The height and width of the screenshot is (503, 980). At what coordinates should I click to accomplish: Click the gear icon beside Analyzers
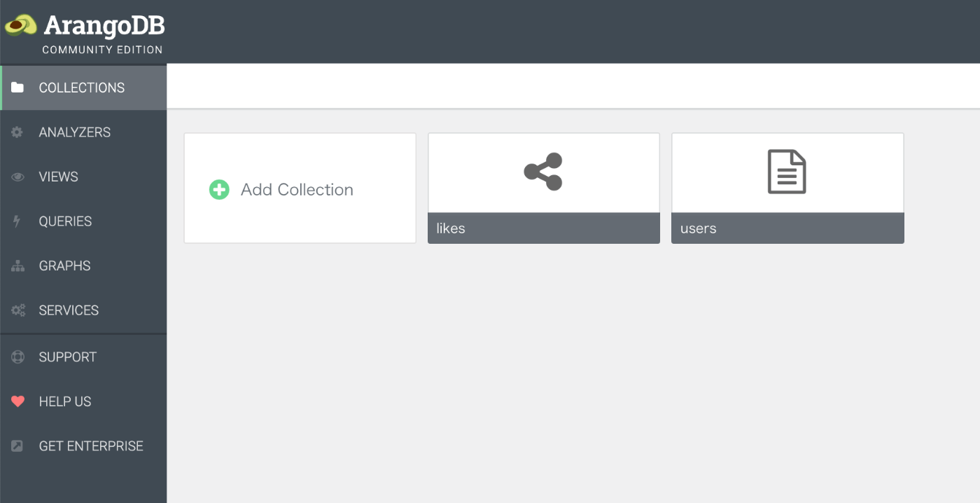coord(17,132)
